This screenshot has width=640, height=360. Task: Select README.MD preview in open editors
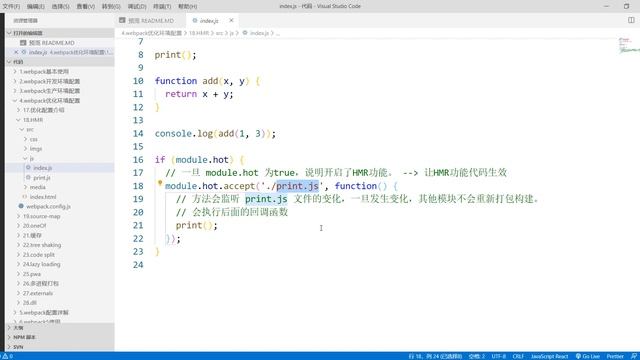click(x=60, y=43)
